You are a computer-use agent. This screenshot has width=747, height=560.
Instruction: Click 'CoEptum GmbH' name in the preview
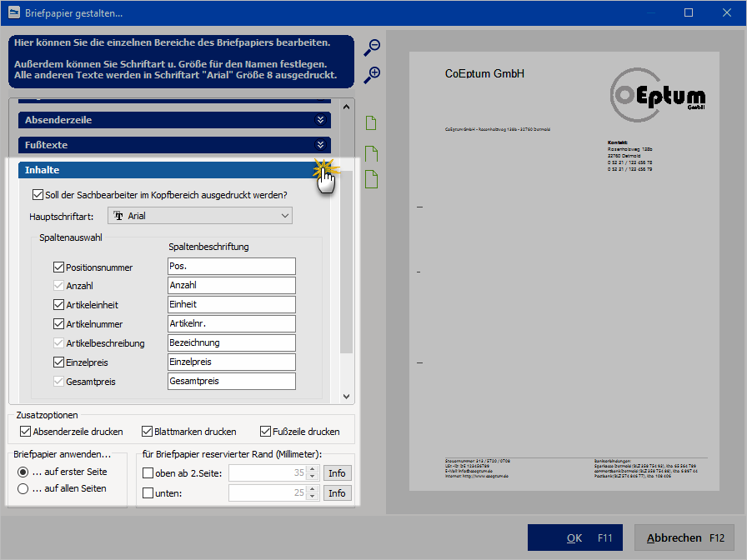click(x=484, y=74)
